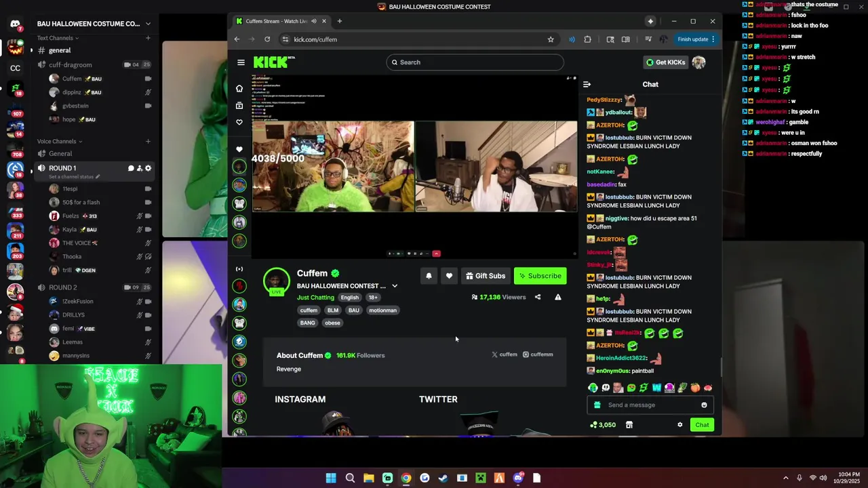Show hidden tray icons chevron
Image resolution: width=868 pixels, height=488 pixels.
click(785, 478)
